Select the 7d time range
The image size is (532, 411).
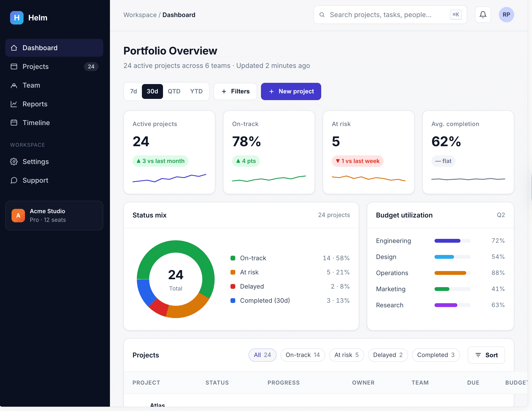[x=133, y=91]
